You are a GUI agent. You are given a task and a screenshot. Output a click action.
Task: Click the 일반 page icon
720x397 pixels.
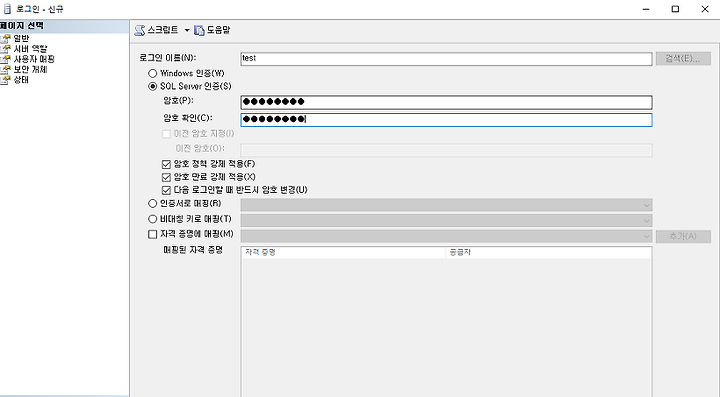(6, 38)
